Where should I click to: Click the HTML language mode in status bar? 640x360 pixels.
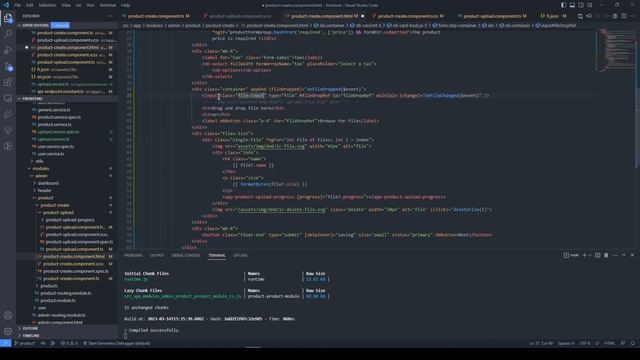609,343
